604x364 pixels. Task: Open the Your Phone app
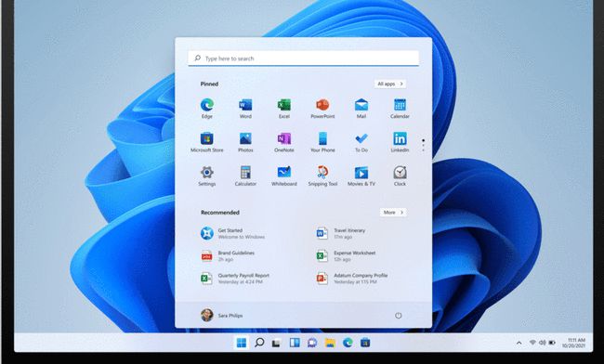(x=322, y=142)
